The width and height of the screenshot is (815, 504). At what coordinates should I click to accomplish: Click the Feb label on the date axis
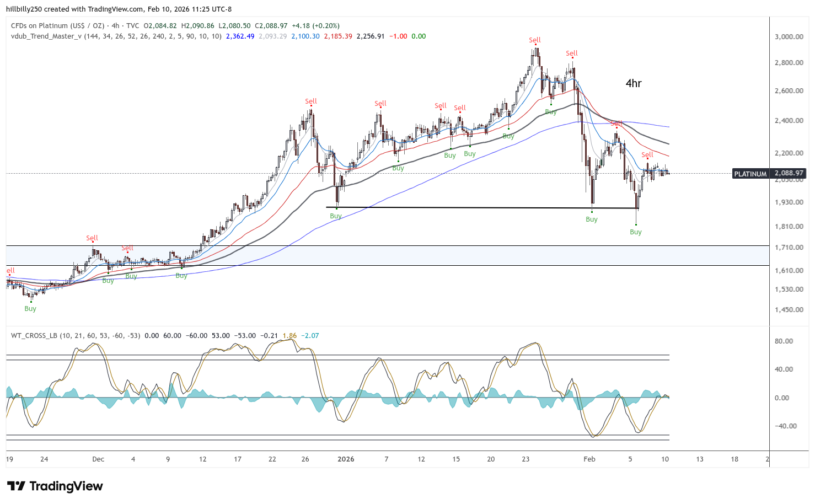tap(589, 459)
